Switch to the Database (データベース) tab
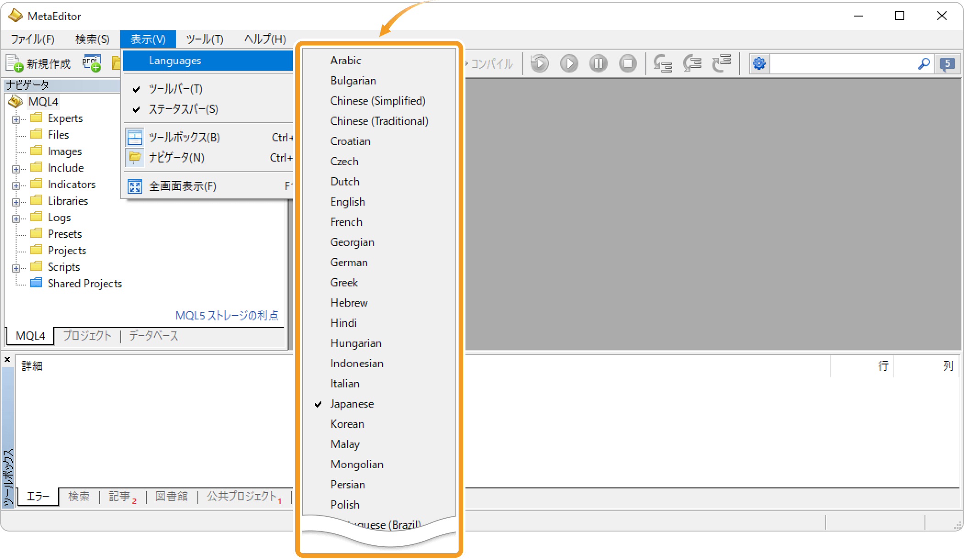 pos(153,336)
